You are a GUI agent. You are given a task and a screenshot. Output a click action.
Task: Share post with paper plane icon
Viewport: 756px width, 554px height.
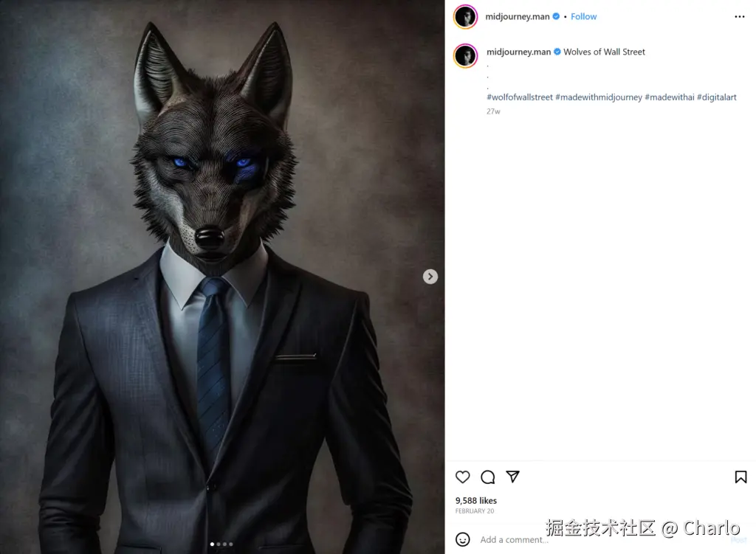[x=512, y=477]
